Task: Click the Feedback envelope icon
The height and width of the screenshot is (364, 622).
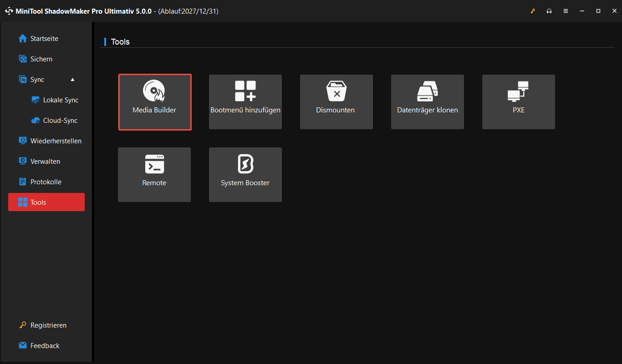Action: (x=23, y=345)
